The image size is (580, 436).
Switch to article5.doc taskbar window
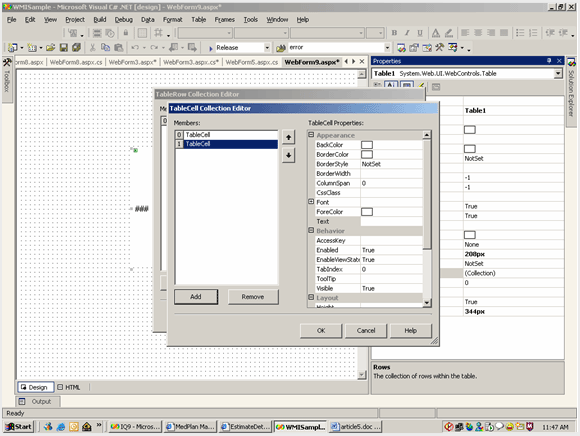click(x=355, y=427)
